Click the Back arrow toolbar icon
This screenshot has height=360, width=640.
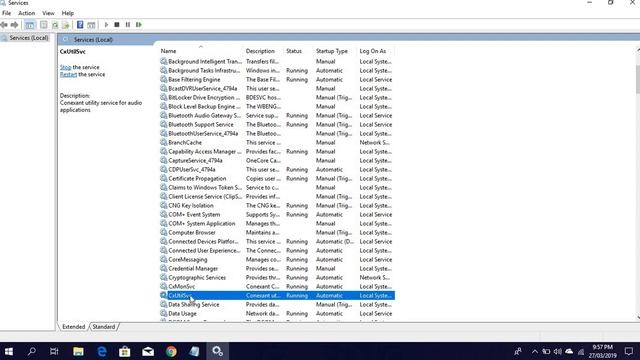click(x=4, y=25)
